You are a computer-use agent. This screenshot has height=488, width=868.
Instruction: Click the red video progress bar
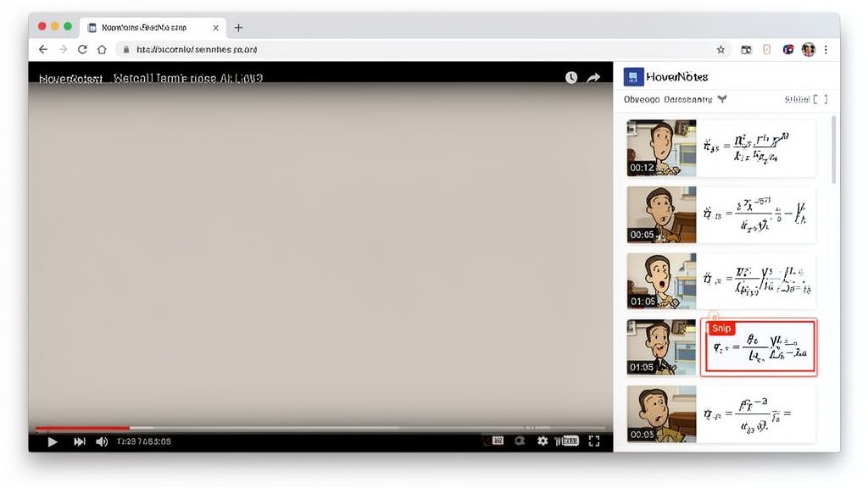coord(82,428)
